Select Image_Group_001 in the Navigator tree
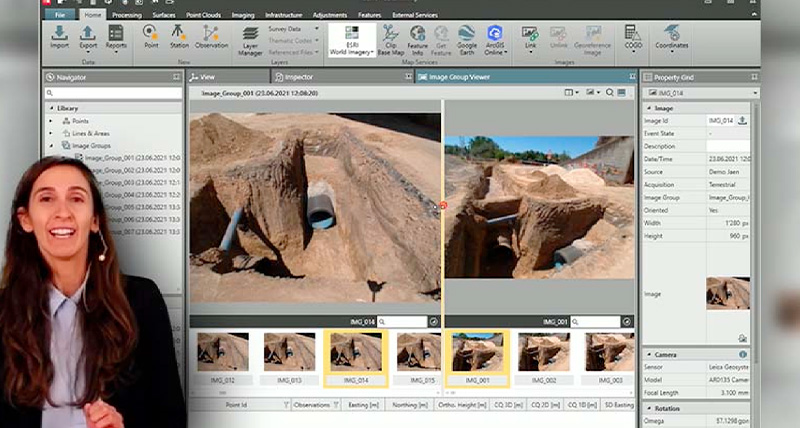800x428 pixels. click(x=132, y=158)
